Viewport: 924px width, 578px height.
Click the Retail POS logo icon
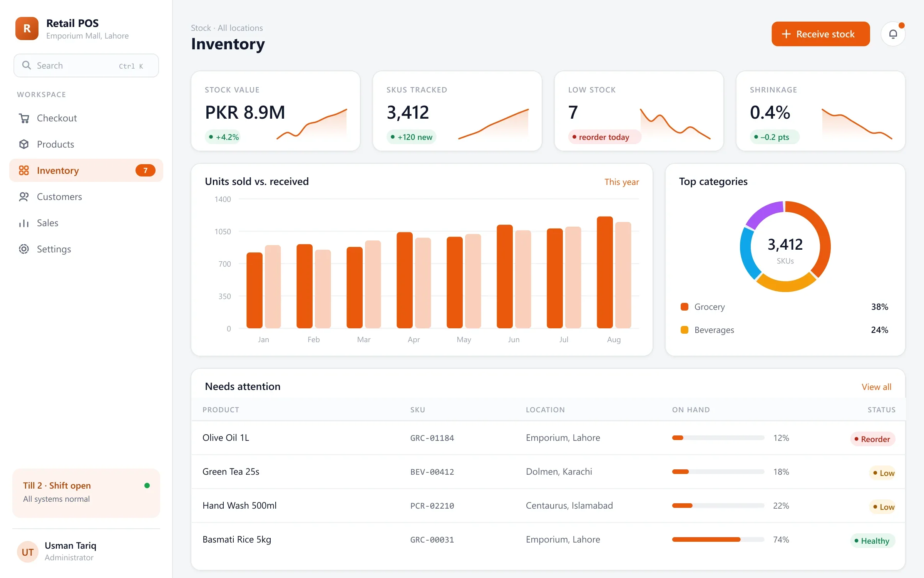(x=27, y=29)
